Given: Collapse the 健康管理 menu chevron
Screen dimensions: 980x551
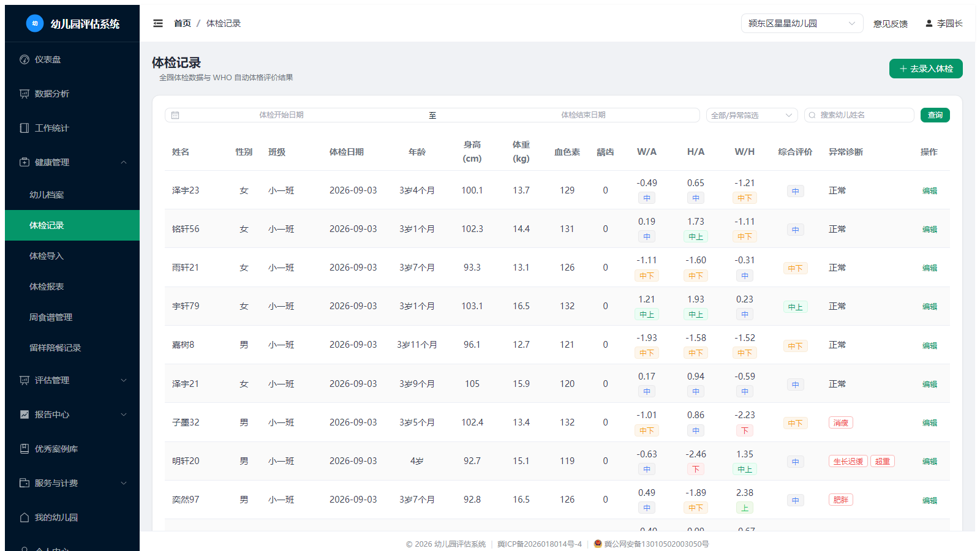Looking at the screenshot, I should click(124, 162).
